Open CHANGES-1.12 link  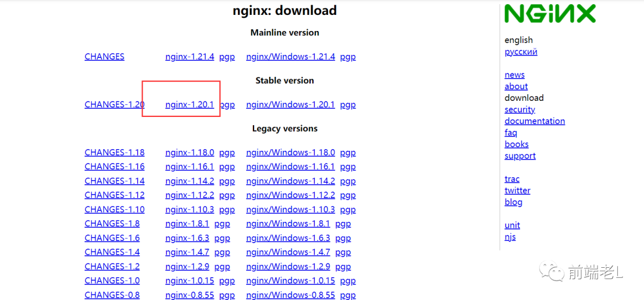(x=114, y=195)
